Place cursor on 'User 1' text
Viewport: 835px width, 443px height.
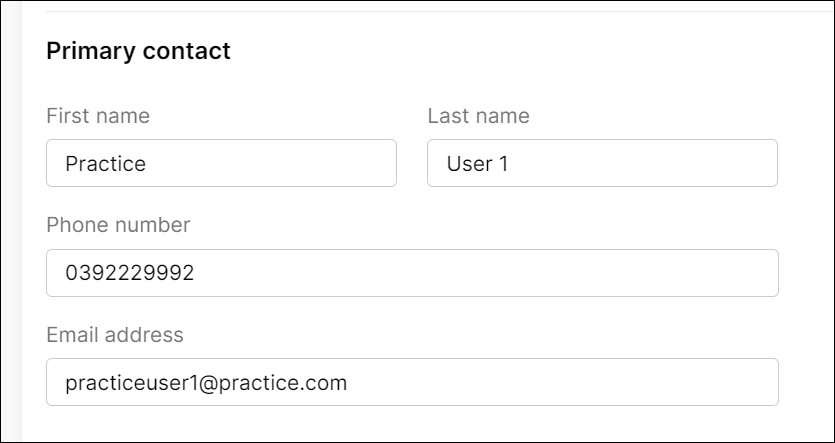[477, 164]
